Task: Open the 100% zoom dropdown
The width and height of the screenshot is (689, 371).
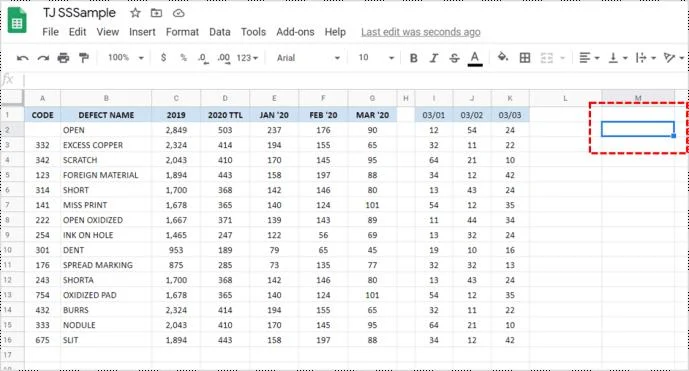Action: coord(126,58)
